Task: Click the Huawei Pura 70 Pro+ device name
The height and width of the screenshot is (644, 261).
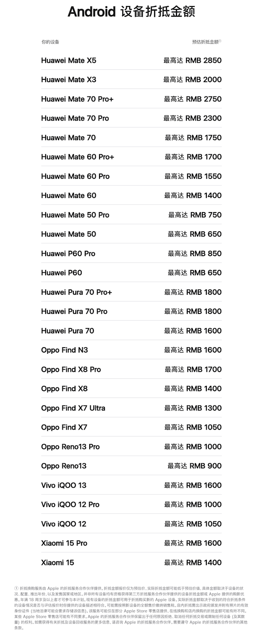Action: (x=76, y=292)
